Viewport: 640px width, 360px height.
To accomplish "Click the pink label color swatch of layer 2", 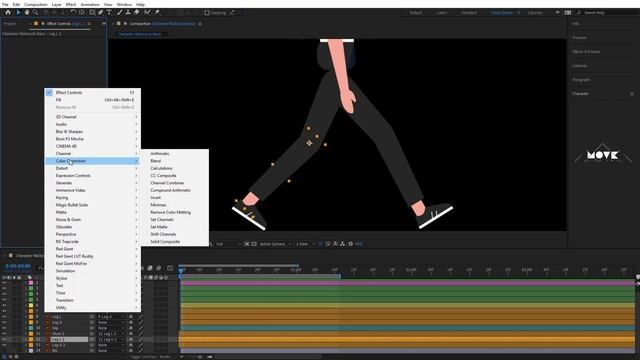I will pyautogui.click(x=31, y=282).
